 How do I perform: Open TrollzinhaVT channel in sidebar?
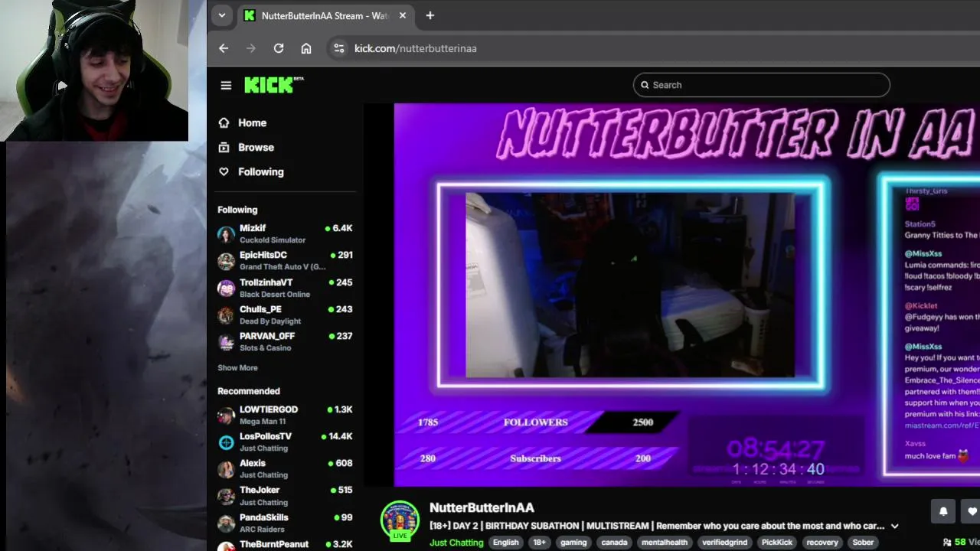[x=285, y=288]
